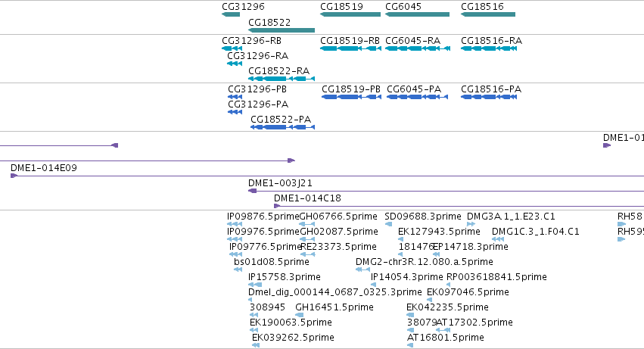
Task: Click the CG31296-PA protein label
Action: [258, 104]
